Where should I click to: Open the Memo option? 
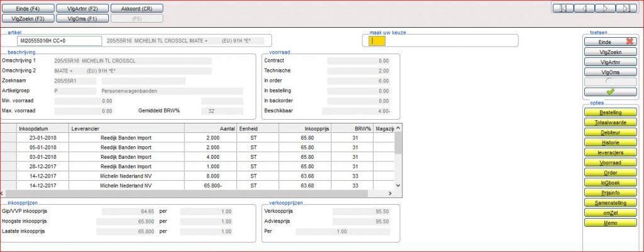tap(609, 223)
